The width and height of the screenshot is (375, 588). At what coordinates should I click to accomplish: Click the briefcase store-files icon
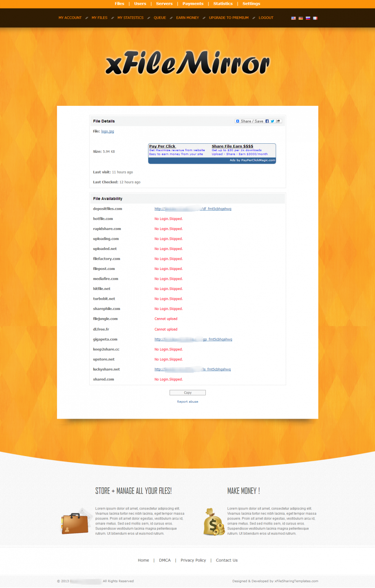(75, 521)
